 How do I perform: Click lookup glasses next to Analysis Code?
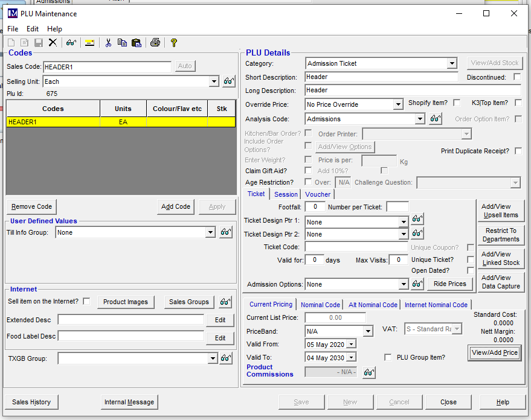[x=435, y=119]
